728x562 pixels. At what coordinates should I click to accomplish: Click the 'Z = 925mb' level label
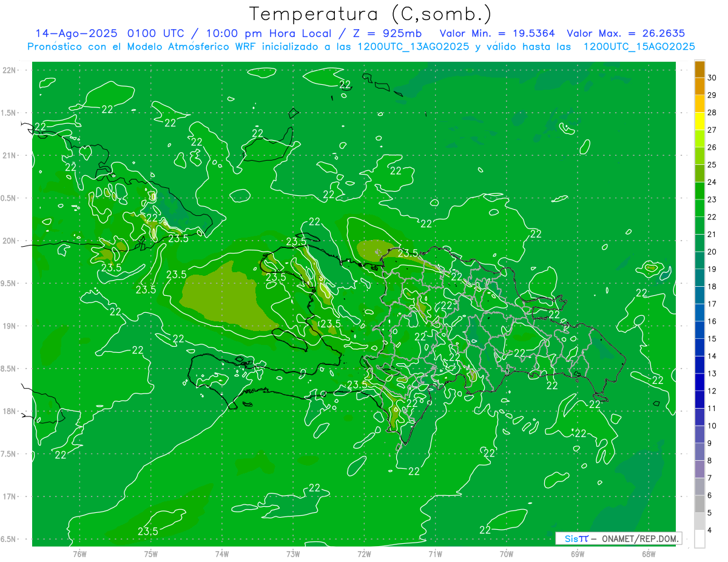point(387,33)
